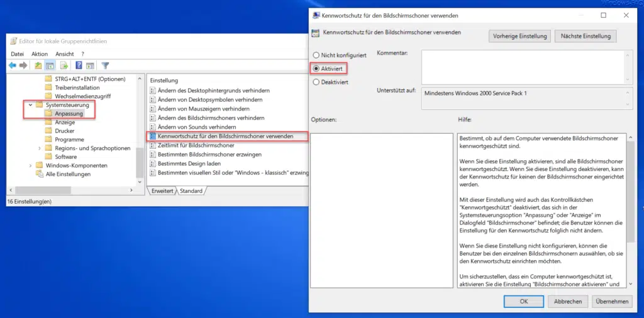Choose the 'Deaktiviert' radio option

(x=316, y=82)
